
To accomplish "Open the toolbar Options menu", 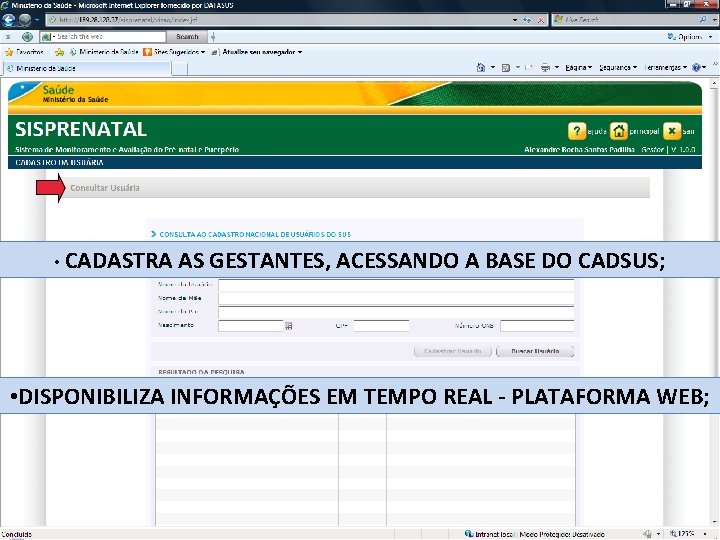I will click(x=690, y=36).
